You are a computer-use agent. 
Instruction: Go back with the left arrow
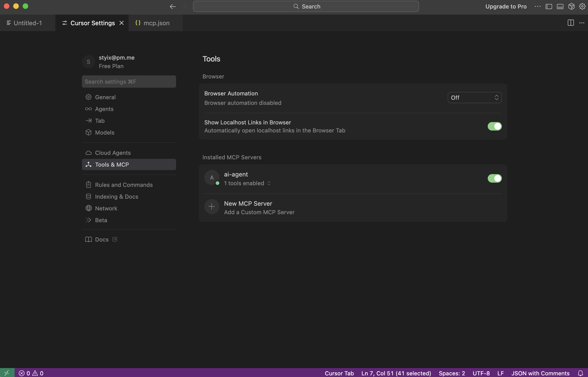[173, 7]
